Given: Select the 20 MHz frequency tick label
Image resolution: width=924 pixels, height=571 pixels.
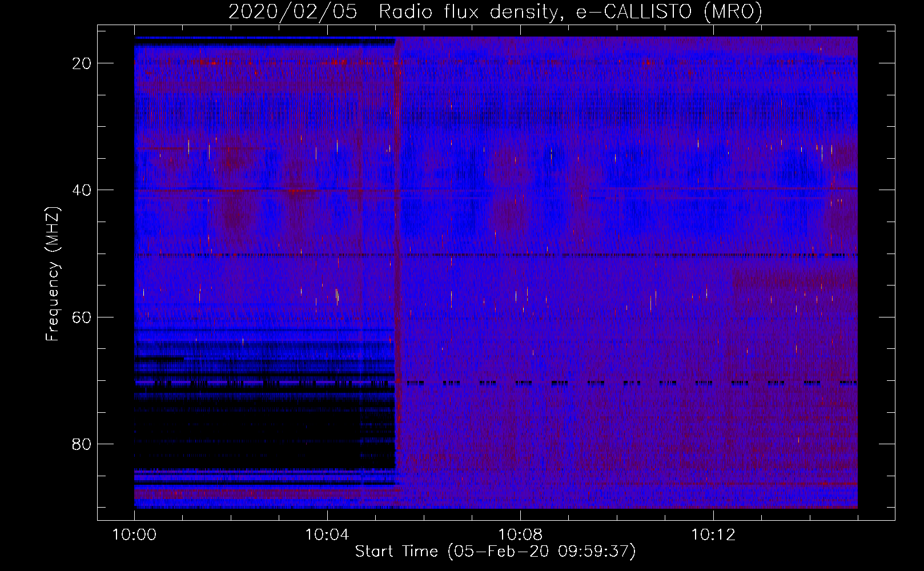Looking at the screenshot, I should 82,63.
